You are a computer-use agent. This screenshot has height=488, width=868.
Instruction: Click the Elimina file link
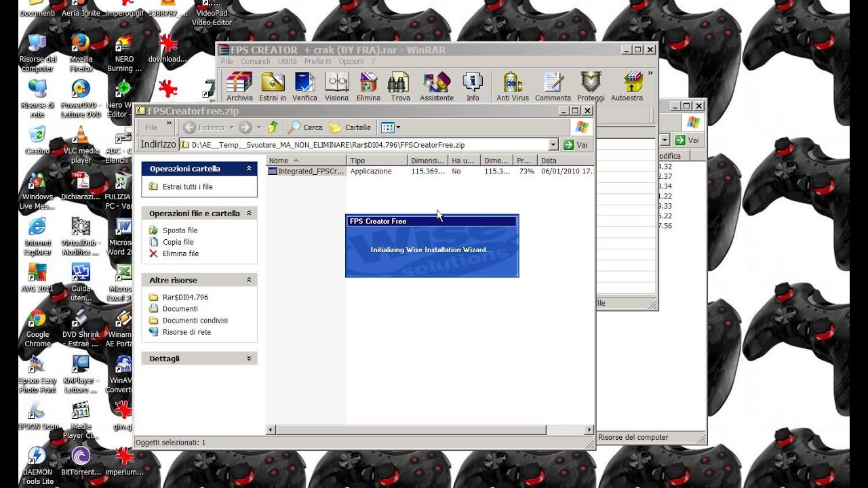click(180, 253)
